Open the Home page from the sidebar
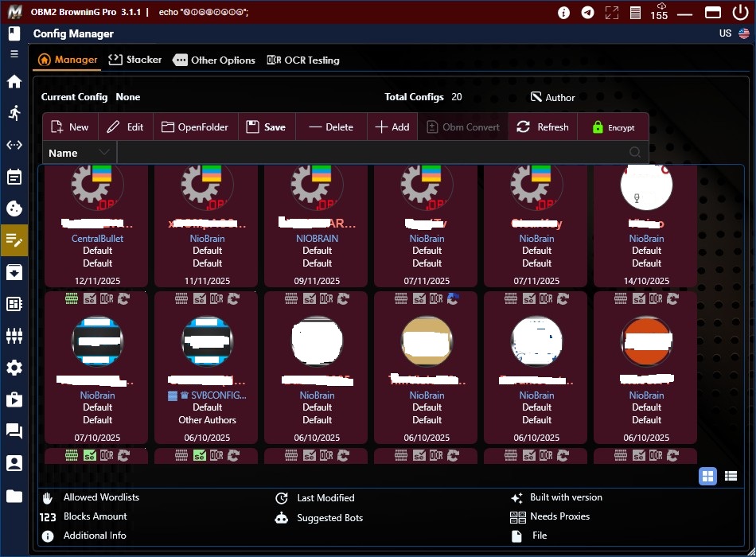The width and height of the screenshot is (756, 557). (14, 81)
